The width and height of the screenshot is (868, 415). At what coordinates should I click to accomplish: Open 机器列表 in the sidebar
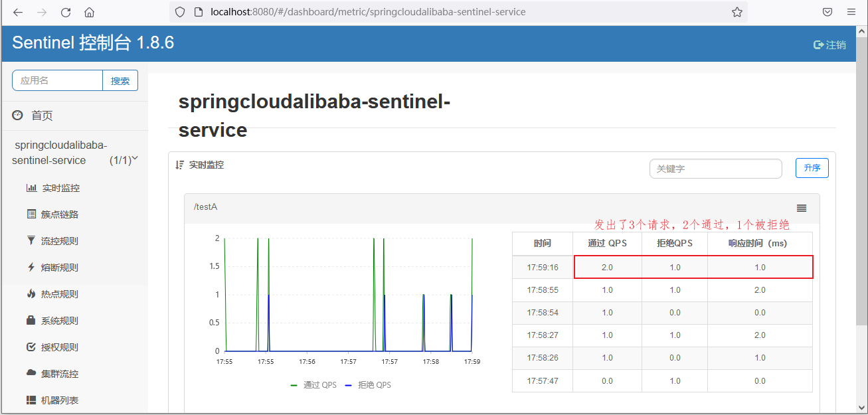tap(60, 400)
